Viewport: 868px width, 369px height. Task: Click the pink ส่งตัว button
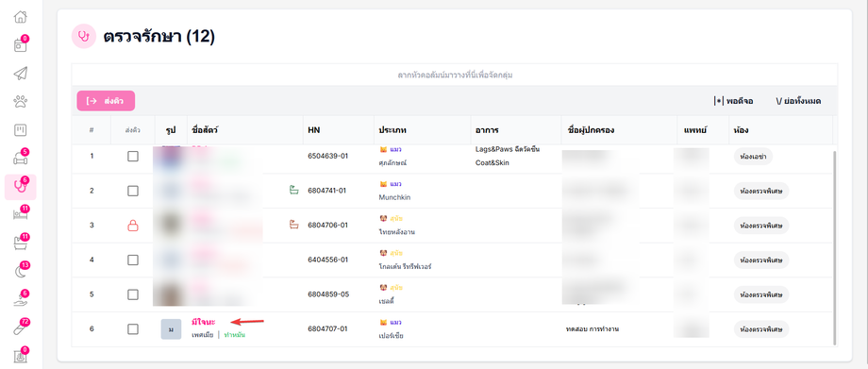[x=106, y=101]
